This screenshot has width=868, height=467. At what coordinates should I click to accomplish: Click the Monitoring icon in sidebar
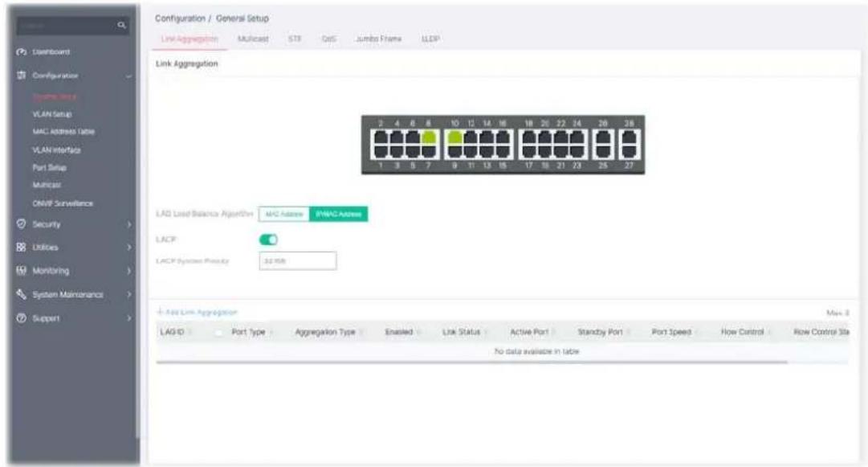(x=21, y=270)
